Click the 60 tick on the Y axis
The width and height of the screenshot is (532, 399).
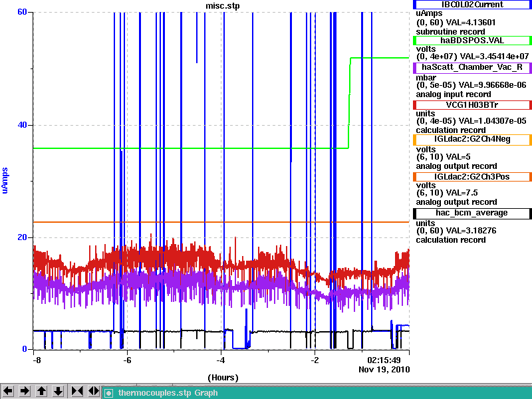pyautogui.click(x=22, y=12)
